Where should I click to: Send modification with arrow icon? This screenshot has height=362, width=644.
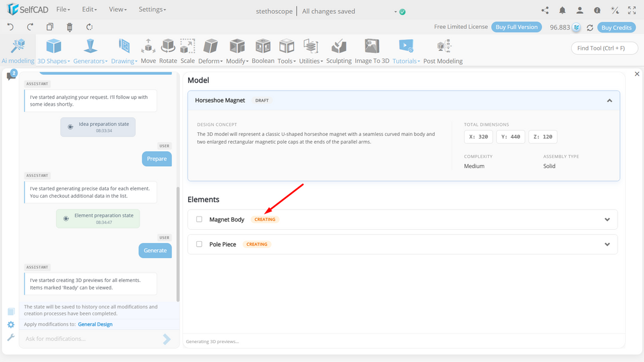(166, 339)
